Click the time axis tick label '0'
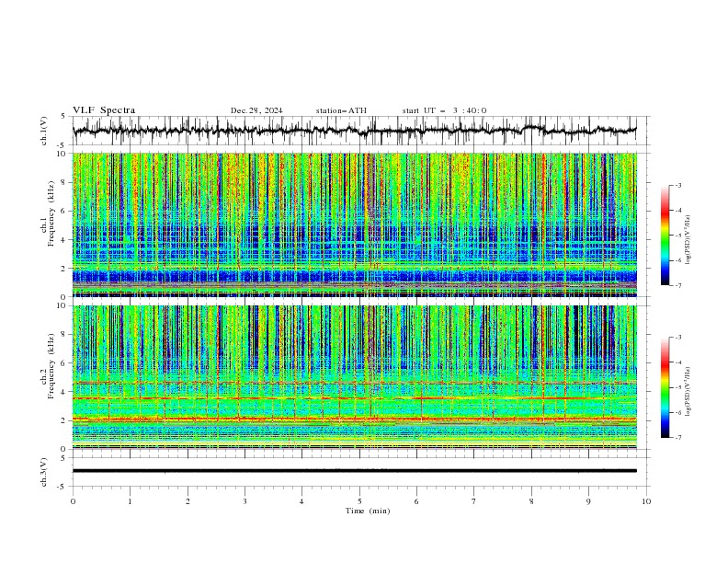The width and height of the screenshot is (728, 563). click(x=73, y=501)
